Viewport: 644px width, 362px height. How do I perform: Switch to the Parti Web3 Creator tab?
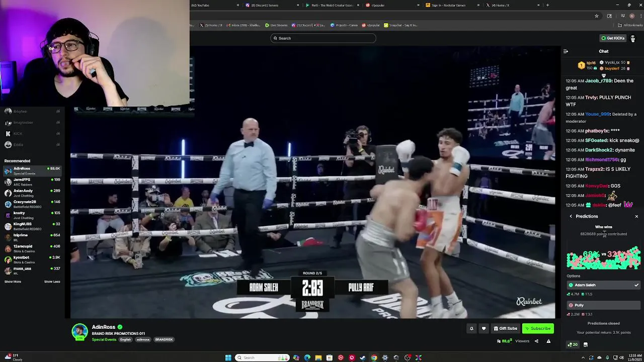(332, 5)
